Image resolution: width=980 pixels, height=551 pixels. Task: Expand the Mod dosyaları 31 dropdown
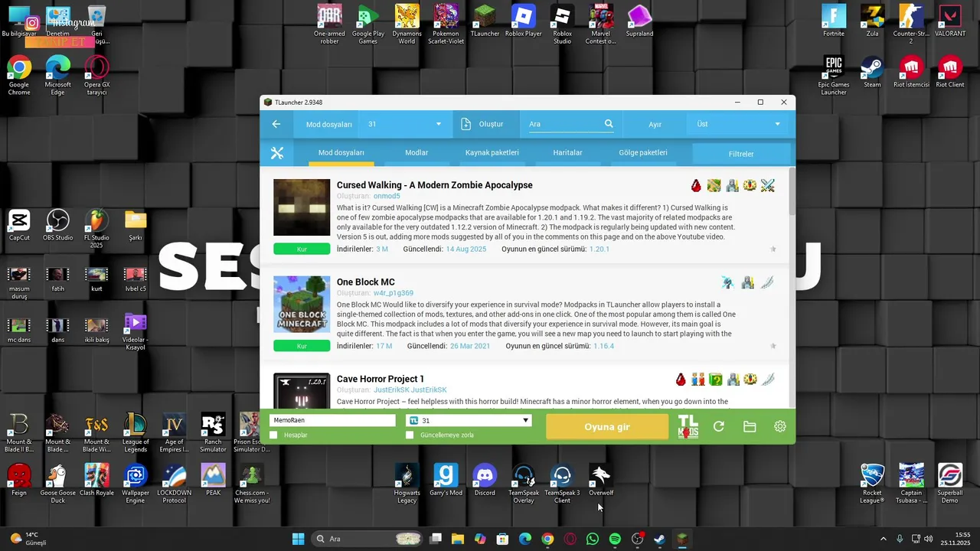[404, 124]
